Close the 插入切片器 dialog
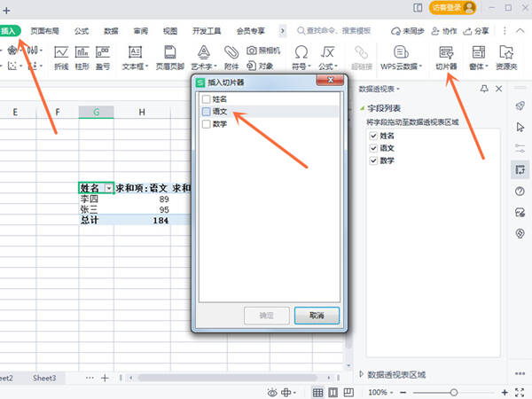532x399 pixels. click(x=330, y=80)
